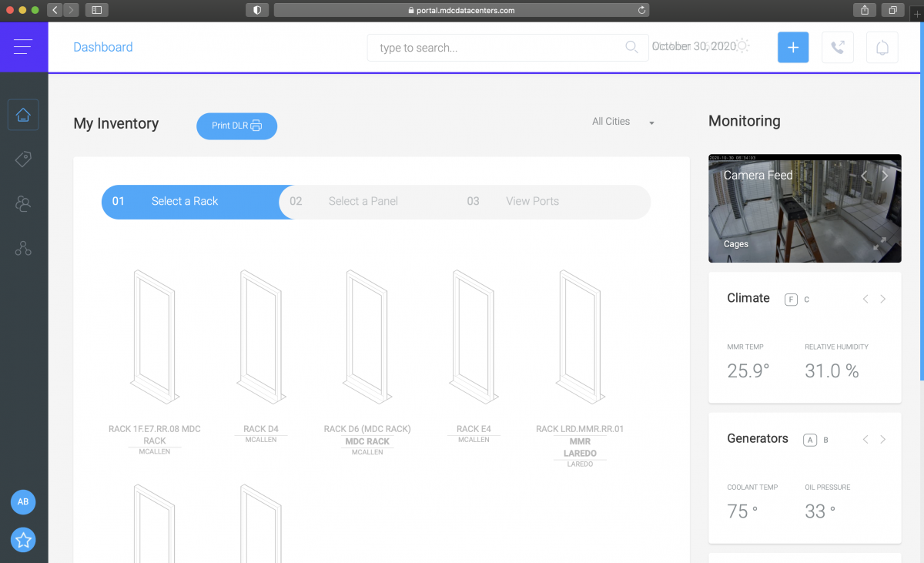Select generator B
The image size is (924, 563).
click(x=826, y=440)
